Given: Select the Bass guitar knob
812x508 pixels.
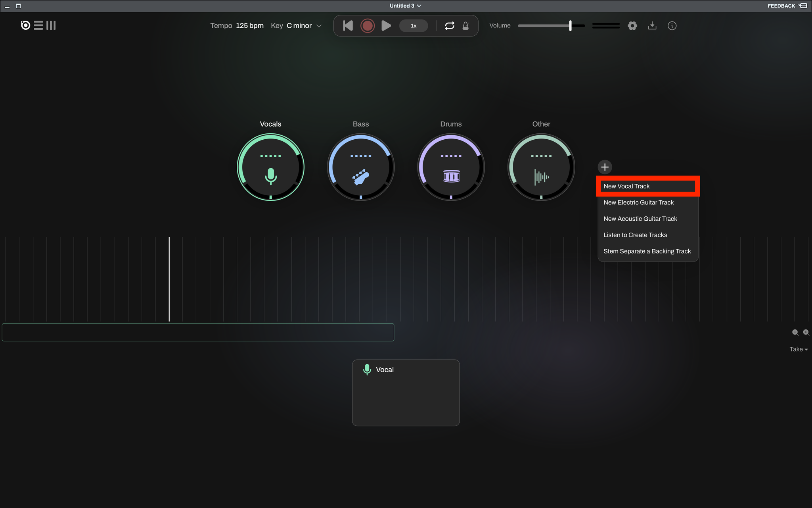Looking at the screenshot, I should tap(361, 167).
